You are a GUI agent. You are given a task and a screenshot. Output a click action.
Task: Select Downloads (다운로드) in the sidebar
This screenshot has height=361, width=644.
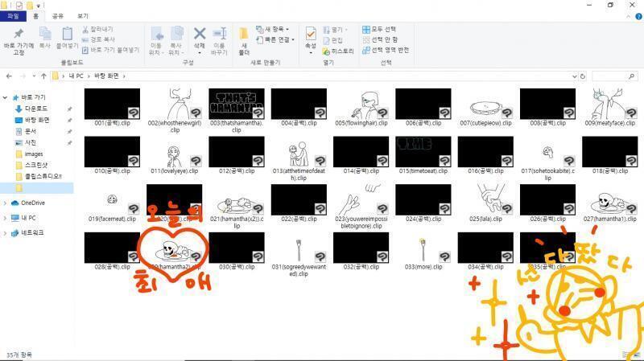coord(36,109)
